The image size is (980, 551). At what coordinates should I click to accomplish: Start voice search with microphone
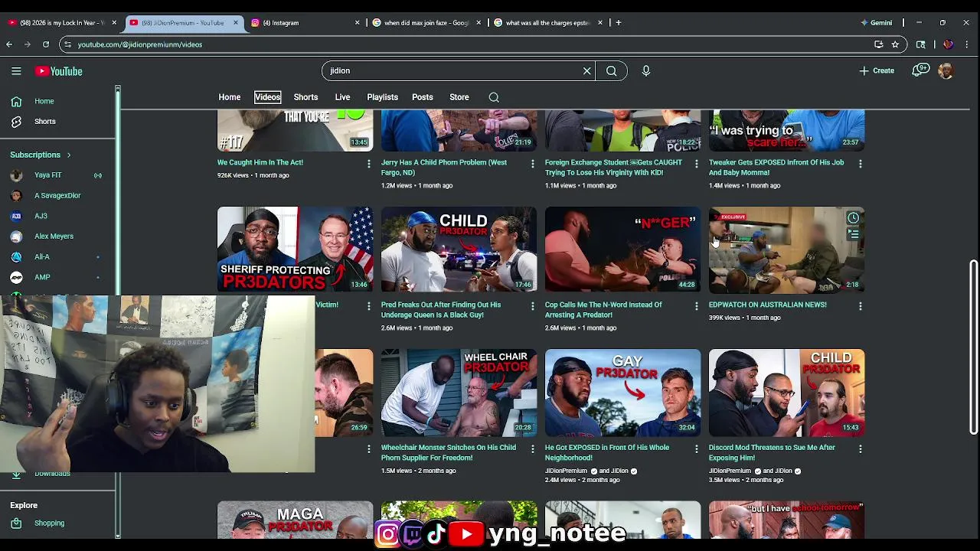point(646,70)
